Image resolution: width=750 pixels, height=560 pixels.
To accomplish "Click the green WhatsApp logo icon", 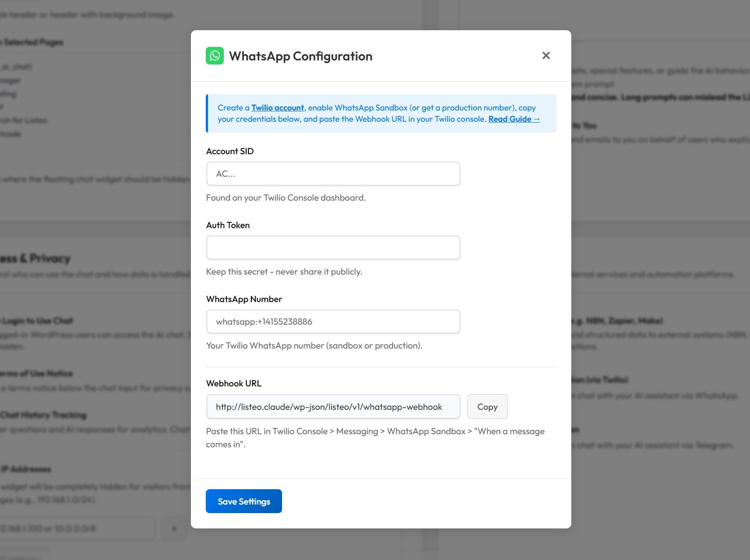I will [215, 56].
